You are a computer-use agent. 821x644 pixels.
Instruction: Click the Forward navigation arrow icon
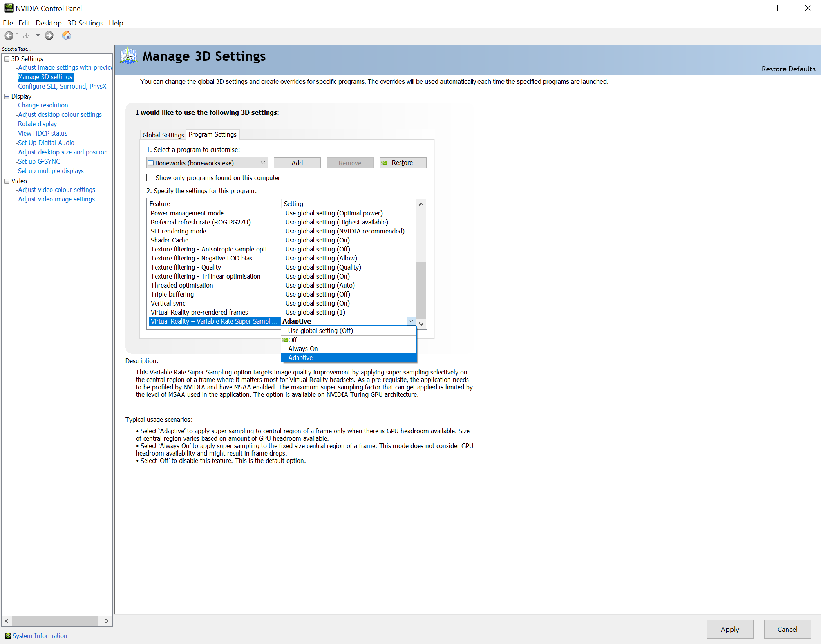(x=49, y=34)
